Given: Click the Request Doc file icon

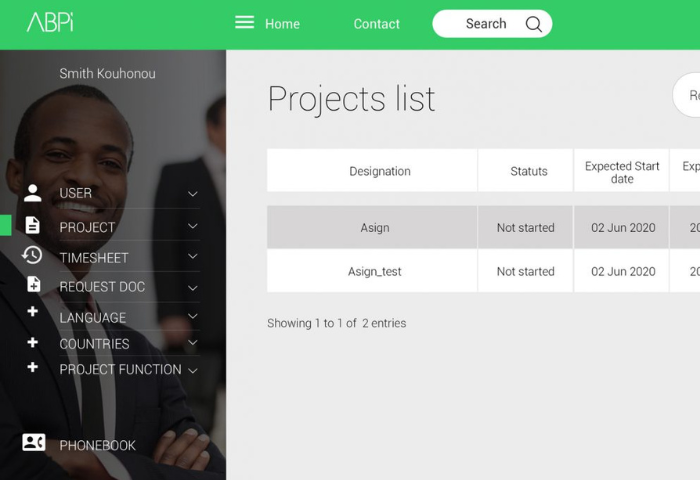Looking at the screenshot, I should click(x=33, y=285).
